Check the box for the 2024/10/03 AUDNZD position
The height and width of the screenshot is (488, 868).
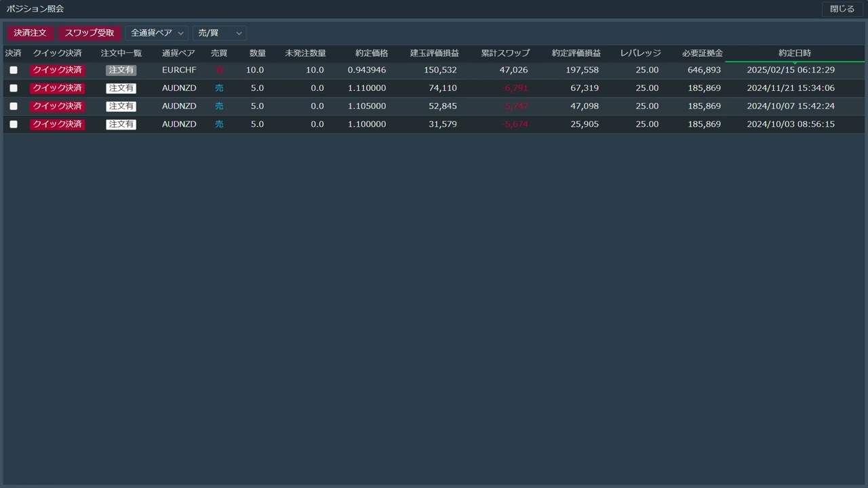tap(14, 125)
